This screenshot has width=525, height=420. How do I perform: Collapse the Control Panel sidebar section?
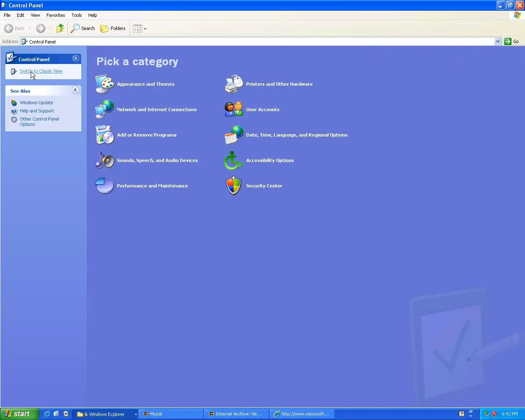[75, 59]
